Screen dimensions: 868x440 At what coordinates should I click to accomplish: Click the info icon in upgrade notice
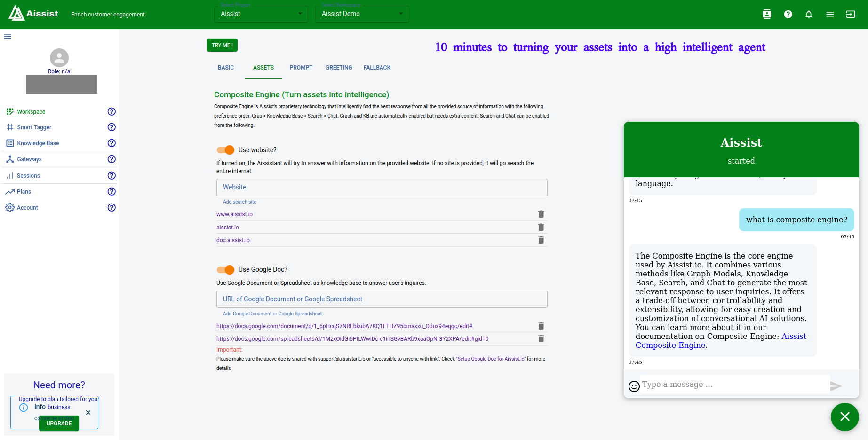point(24,408)
